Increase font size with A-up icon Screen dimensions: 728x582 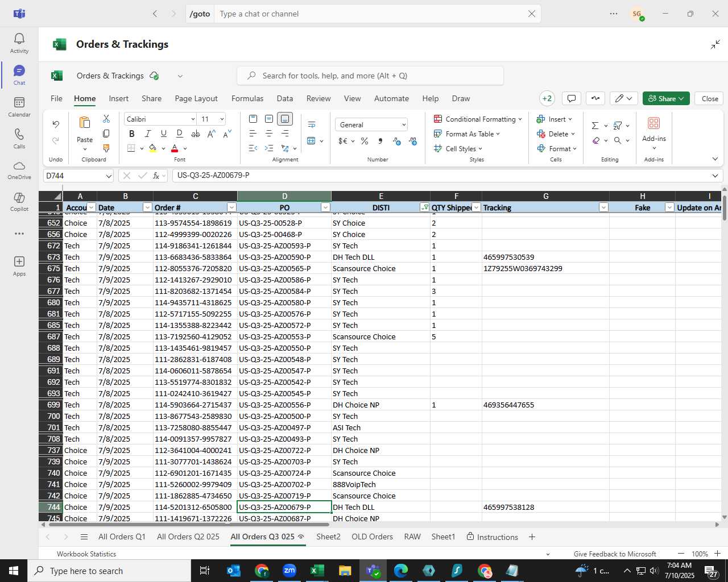(x=211, y=134)
